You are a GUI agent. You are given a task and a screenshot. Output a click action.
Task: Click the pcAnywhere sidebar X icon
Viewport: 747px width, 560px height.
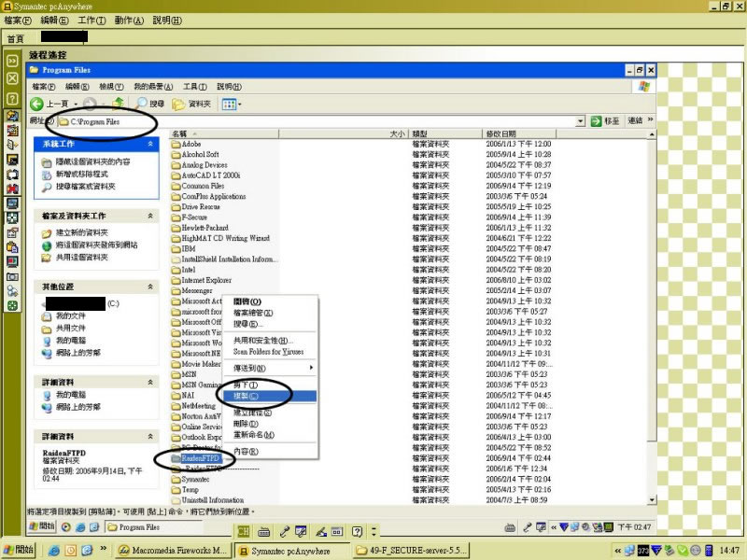[12, 78]
